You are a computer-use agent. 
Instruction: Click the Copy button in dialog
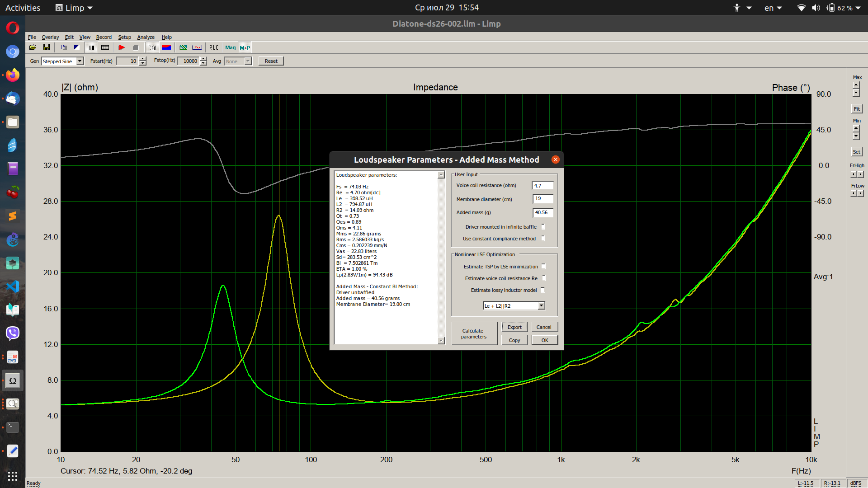point(514,340)
